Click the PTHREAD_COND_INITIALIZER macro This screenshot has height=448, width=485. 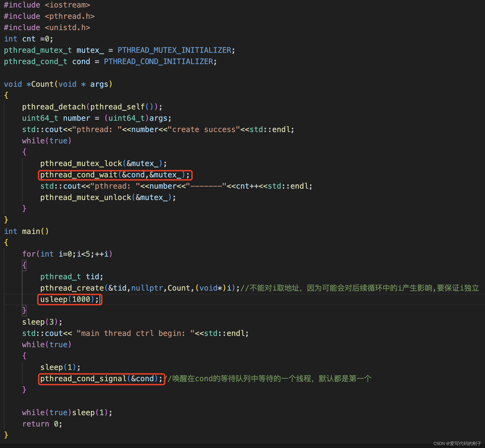pyautogui.click(x=158, y=62)
